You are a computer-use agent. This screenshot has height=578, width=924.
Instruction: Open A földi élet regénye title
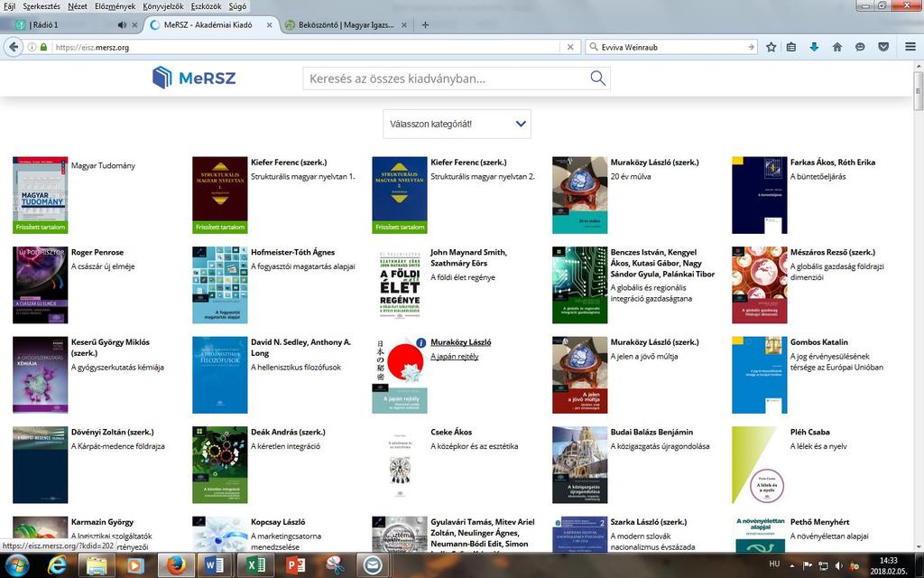click(463, 277)
